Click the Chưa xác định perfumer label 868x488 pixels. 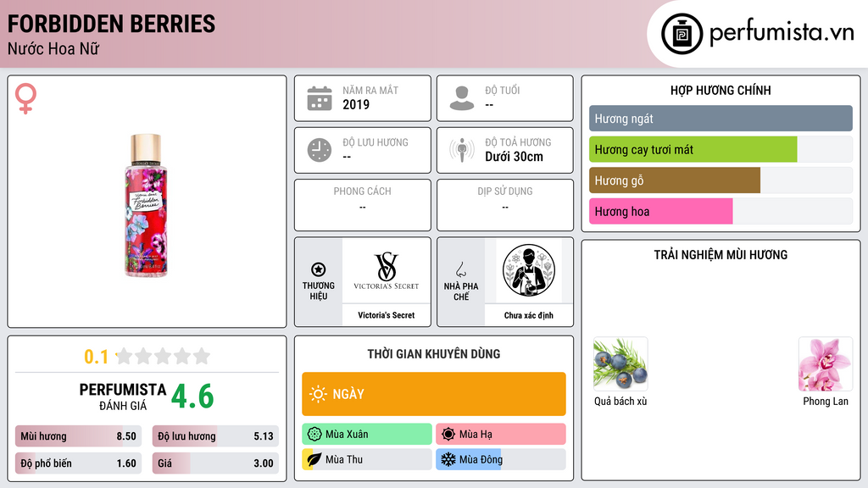[x=529, y=315]
